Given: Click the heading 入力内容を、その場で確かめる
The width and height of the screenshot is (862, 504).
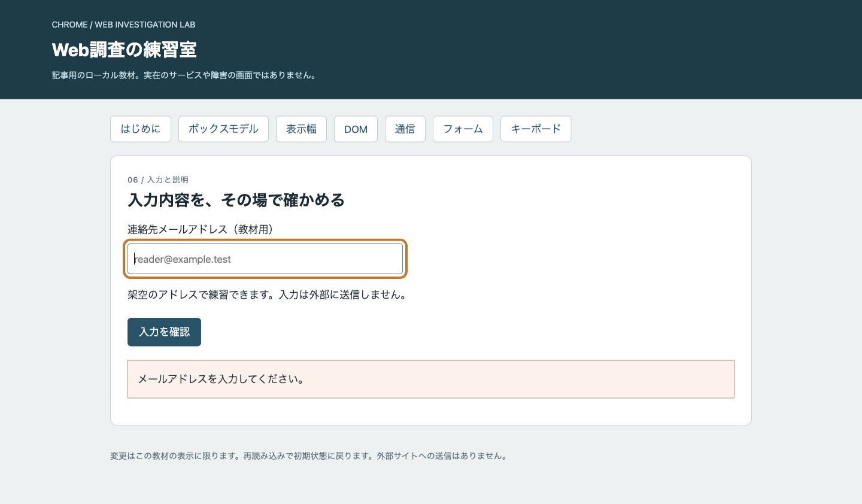Looking at the screenshot, I should [x=236, y=200].
